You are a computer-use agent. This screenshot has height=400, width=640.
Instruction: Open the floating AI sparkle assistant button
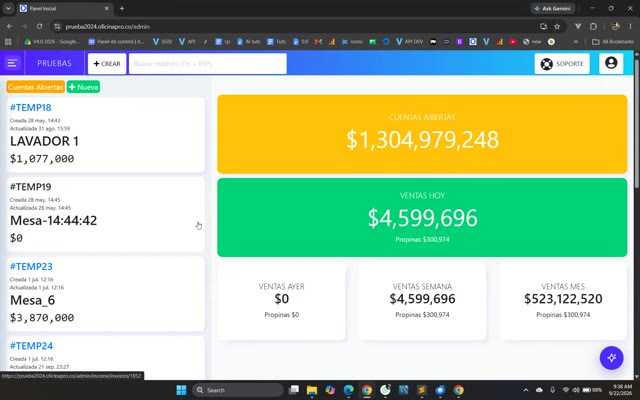(611, 358)
